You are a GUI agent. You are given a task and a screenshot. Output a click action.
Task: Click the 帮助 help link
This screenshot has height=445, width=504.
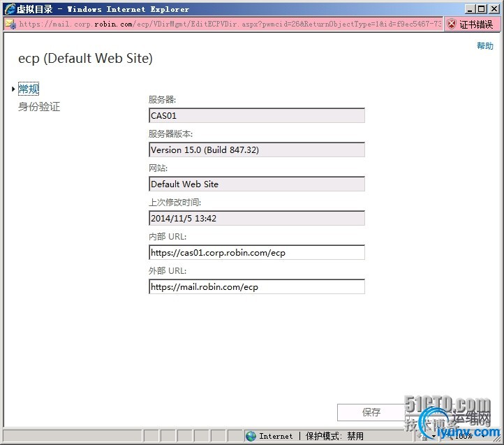(485, 46)
